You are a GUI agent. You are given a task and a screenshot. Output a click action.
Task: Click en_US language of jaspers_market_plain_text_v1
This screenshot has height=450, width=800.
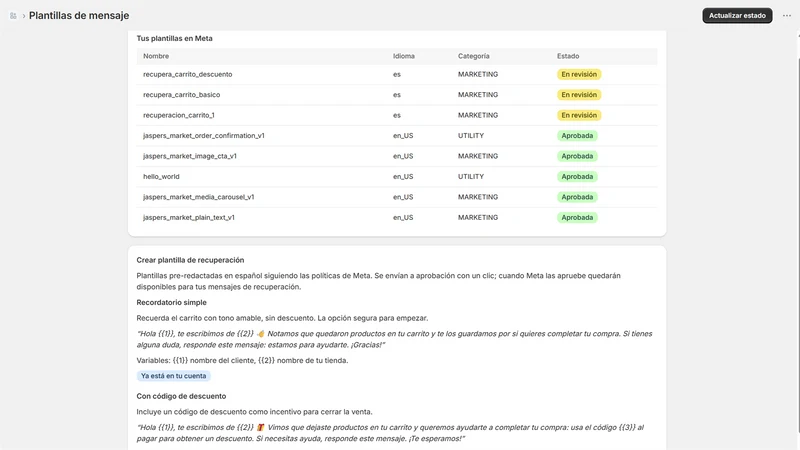tap(403, 217)
